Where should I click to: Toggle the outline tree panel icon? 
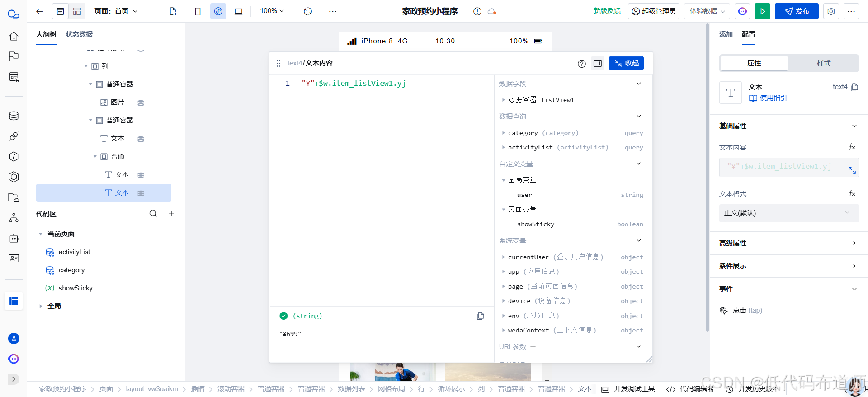pos(60,11)
